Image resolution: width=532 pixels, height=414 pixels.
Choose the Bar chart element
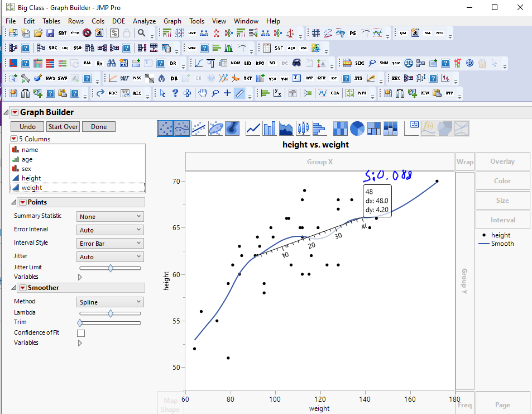point(270,129)
